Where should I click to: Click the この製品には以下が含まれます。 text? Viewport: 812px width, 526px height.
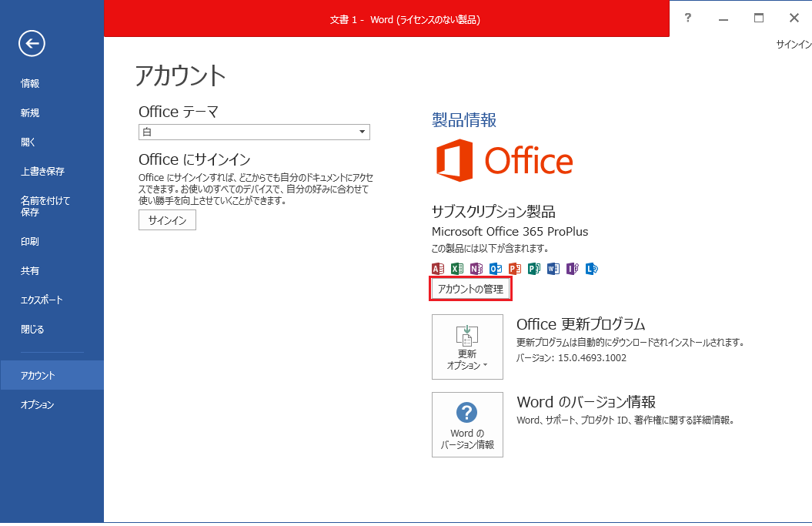[490, 249]
